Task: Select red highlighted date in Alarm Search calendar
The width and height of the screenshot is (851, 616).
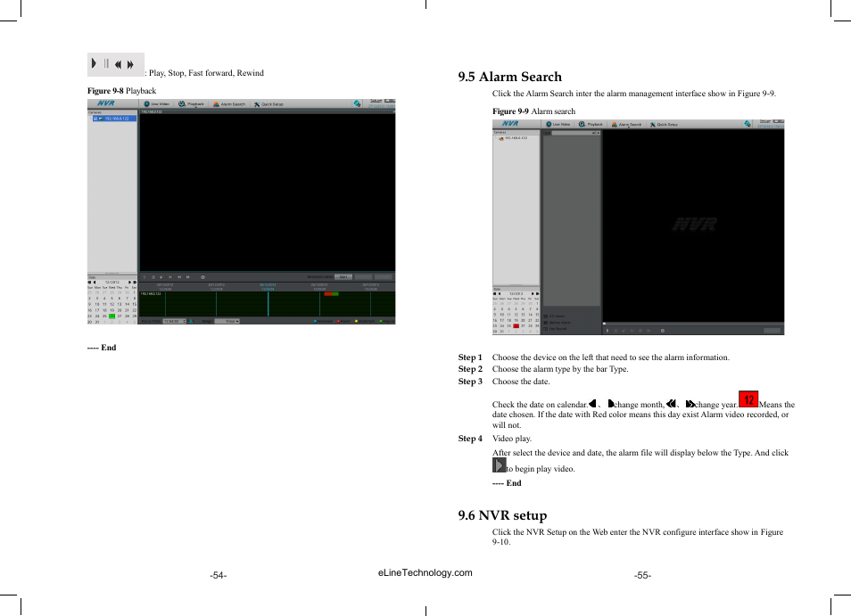Action: tap(516, 326)
